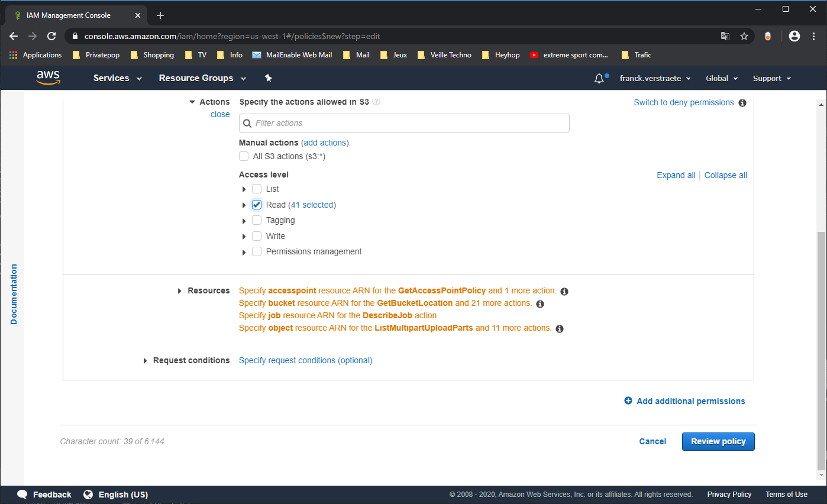The image size is (827, 504).
Task: Click the info icon beside Switch to deny permissions
Action: 742,103
